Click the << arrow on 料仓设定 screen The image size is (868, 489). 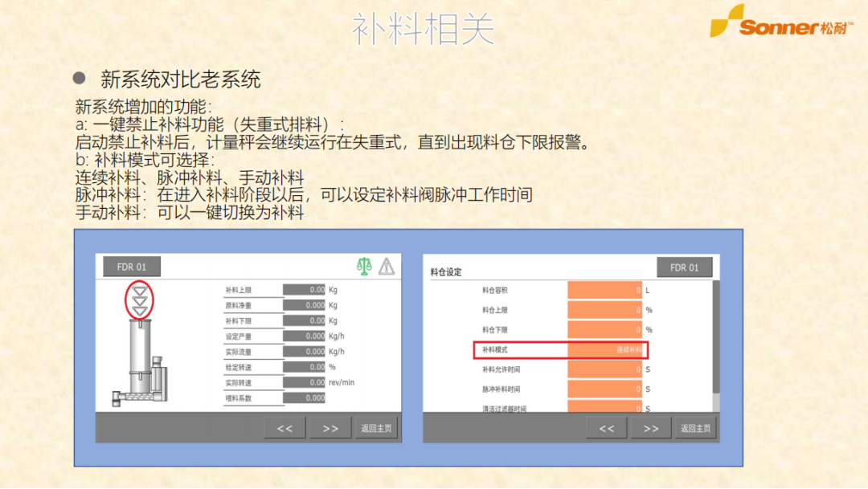pyautogui.click(x=607, y=428)
